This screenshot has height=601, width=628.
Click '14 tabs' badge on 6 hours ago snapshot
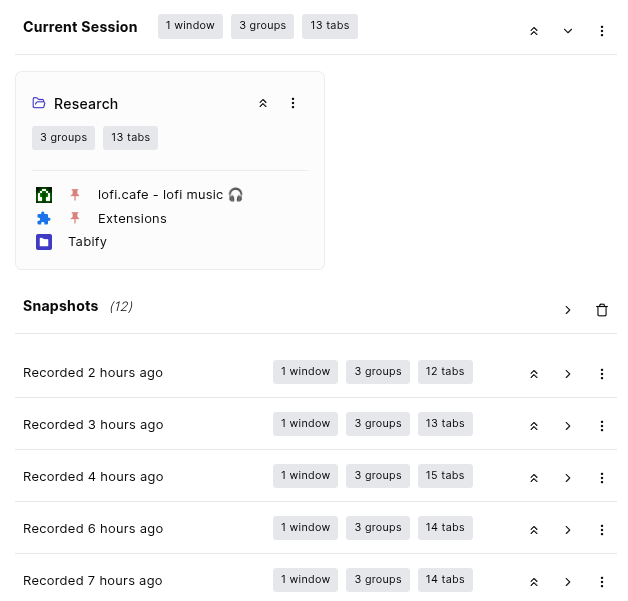[445, 528]
